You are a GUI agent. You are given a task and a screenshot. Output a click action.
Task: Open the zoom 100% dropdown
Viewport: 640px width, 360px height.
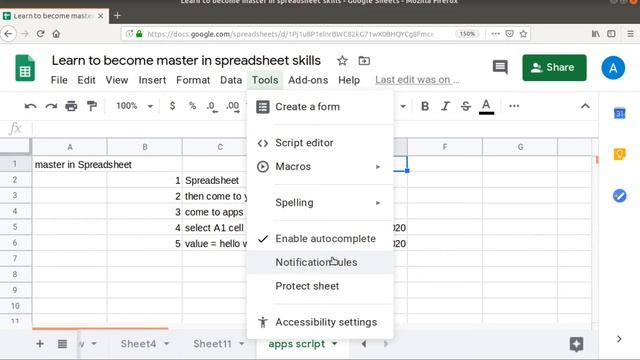[134, 106]
